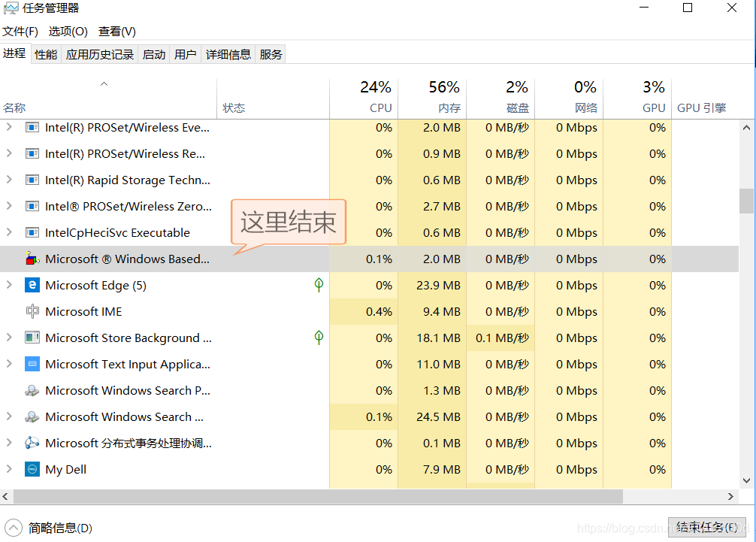756x542 pixels.
Task: Expand My Dell process group
Action: [9, 468]
